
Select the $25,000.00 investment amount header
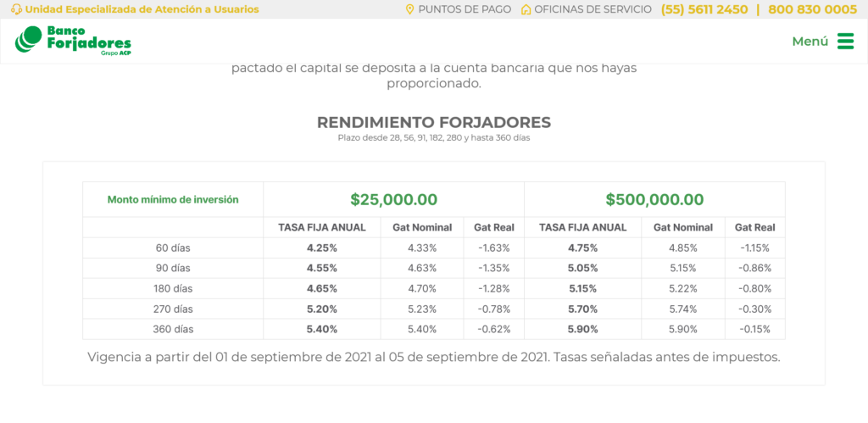pyautogui.click(x=393, y=199)
